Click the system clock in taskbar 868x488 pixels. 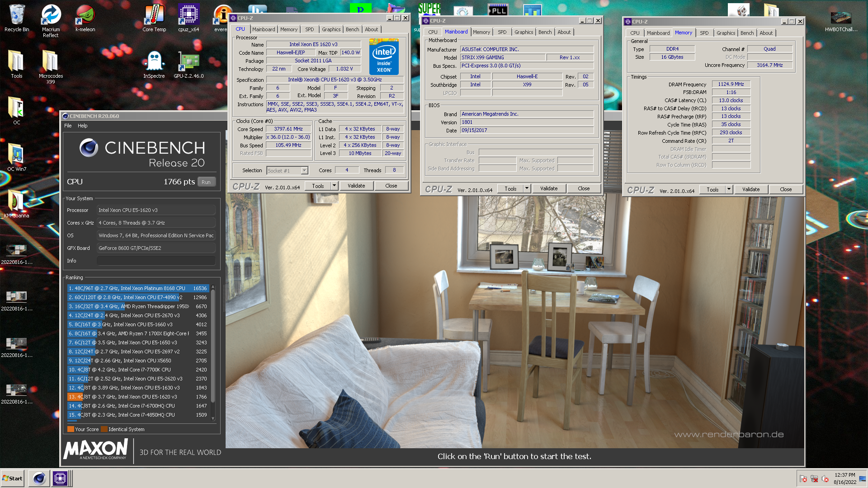point(845,479)
